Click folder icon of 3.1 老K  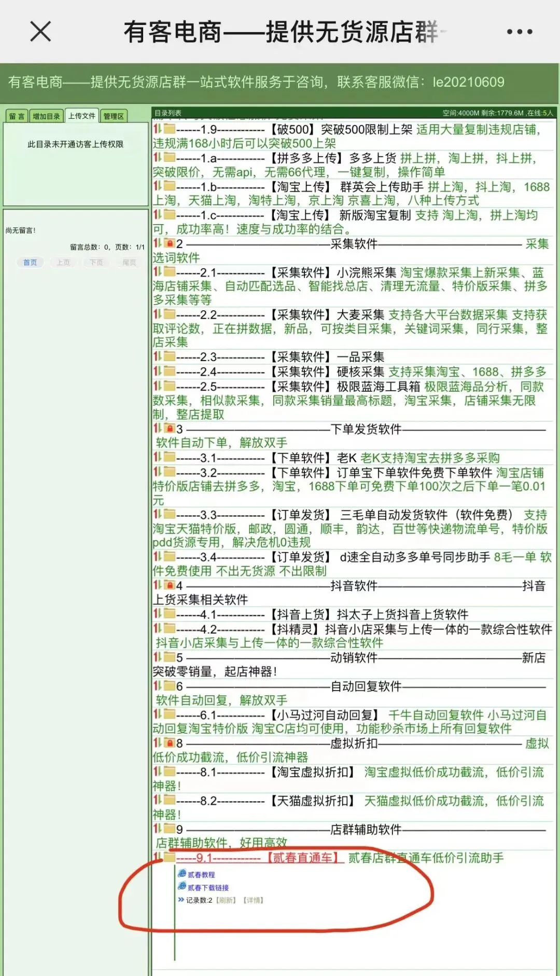point(170,457)
